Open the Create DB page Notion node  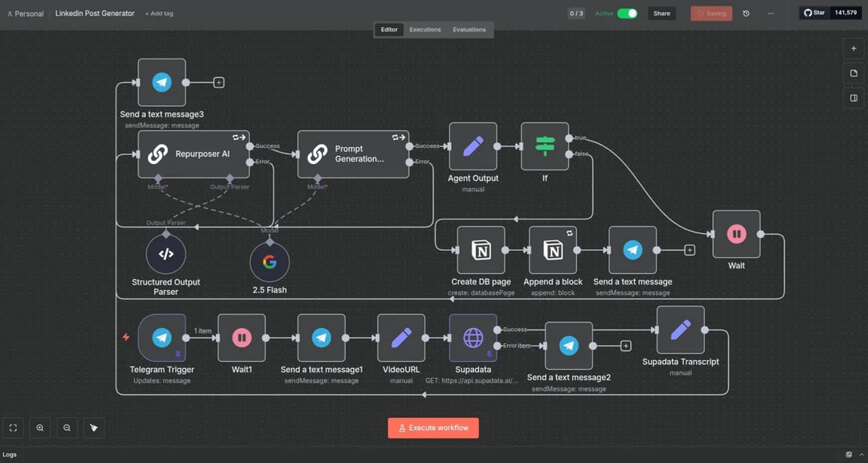(x=481, y=250)
